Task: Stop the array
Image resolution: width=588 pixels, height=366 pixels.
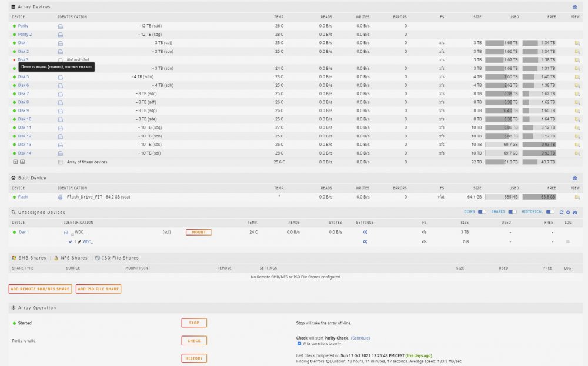Action: [194, 323]
